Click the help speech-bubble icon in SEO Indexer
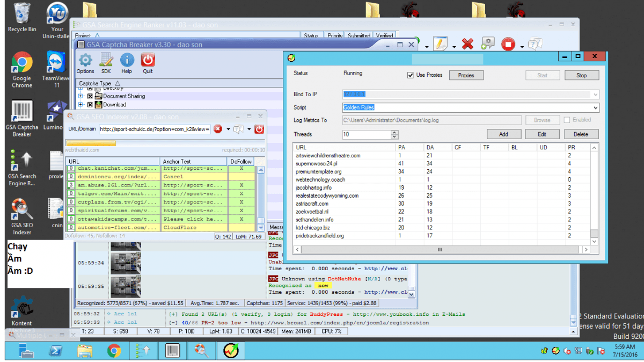The width and height of the screenshot is (644, 362). click(x=239, y=129)
